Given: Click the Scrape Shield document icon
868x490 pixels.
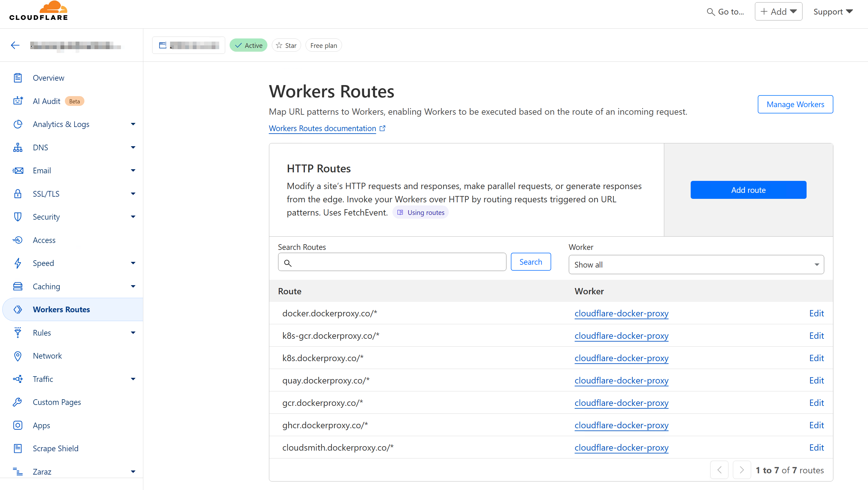Looking at the screenshot, I should (18, 448).
